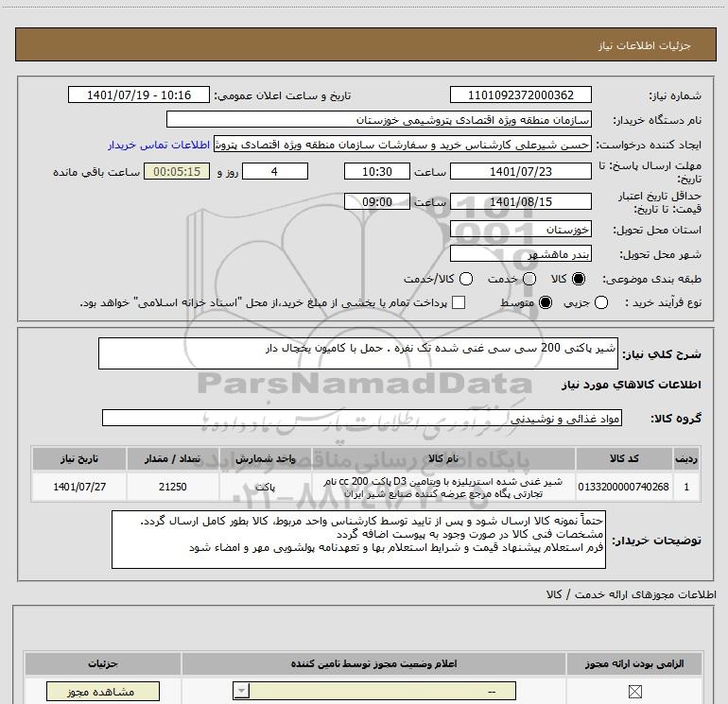Screen dimensions: 728x704
Task: Open the license status dropdown arrow
Action: 241,691
